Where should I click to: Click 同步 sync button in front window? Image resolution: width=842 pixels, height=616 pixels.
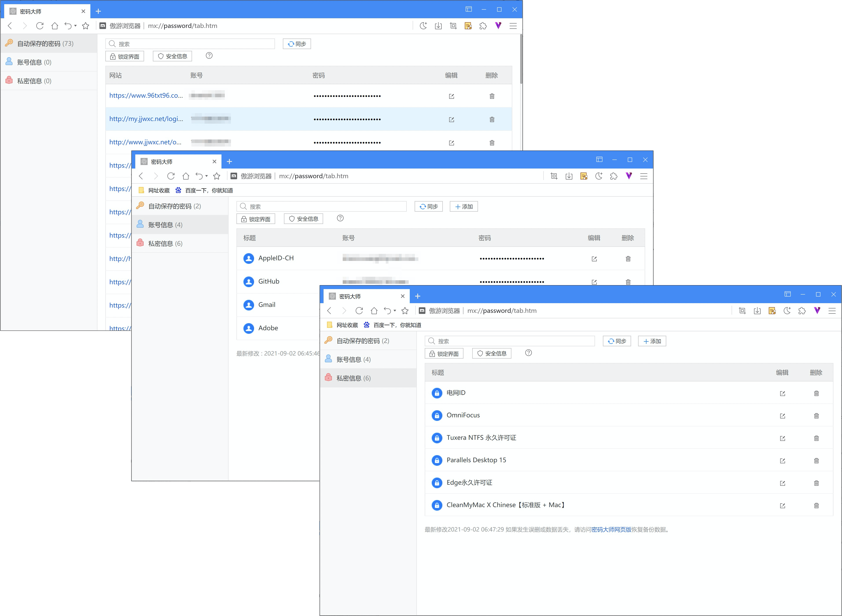click(x=617, y=341)
